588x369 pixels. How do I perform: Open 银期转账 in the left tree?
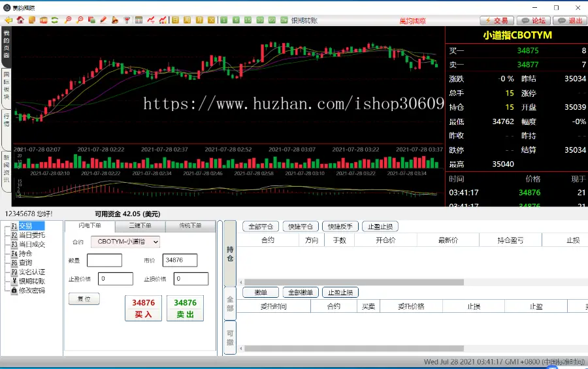(x=31, y=281)
